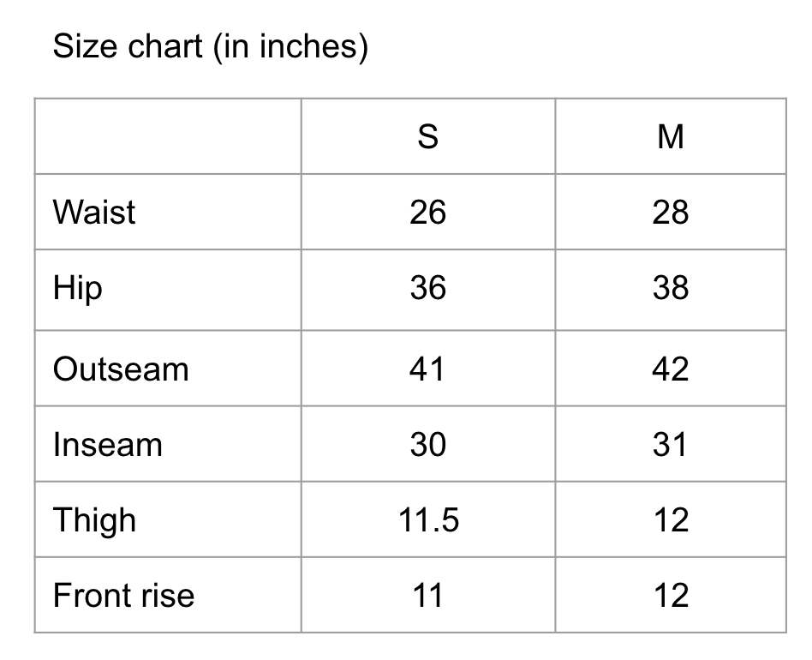Click the 'Size chart (in inches)' title
Viewport: 812px width, 660px height.
click(x=210, y=46)
